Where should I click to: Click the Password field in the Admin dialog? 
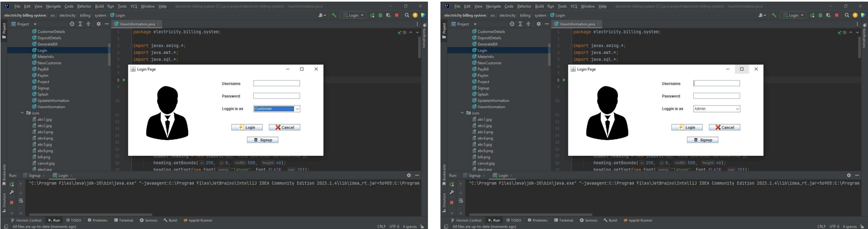[x=717, y=96]
